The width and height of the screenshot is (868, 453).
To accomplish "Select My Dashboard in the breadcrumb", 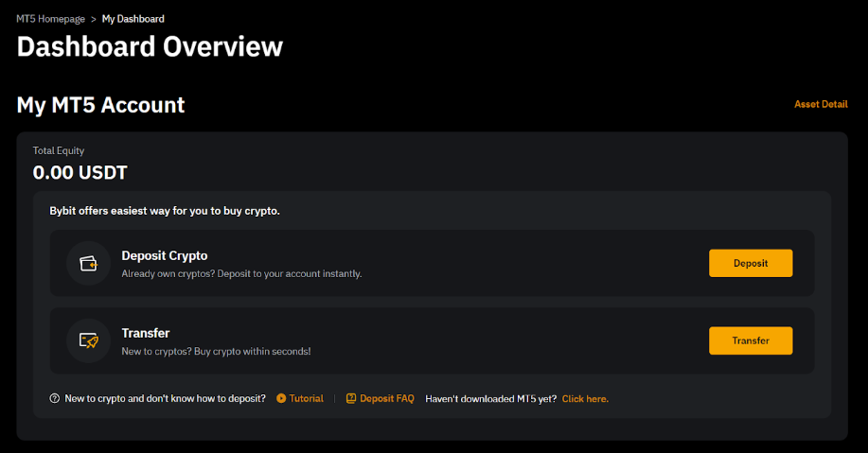I will tap(133, 19).
